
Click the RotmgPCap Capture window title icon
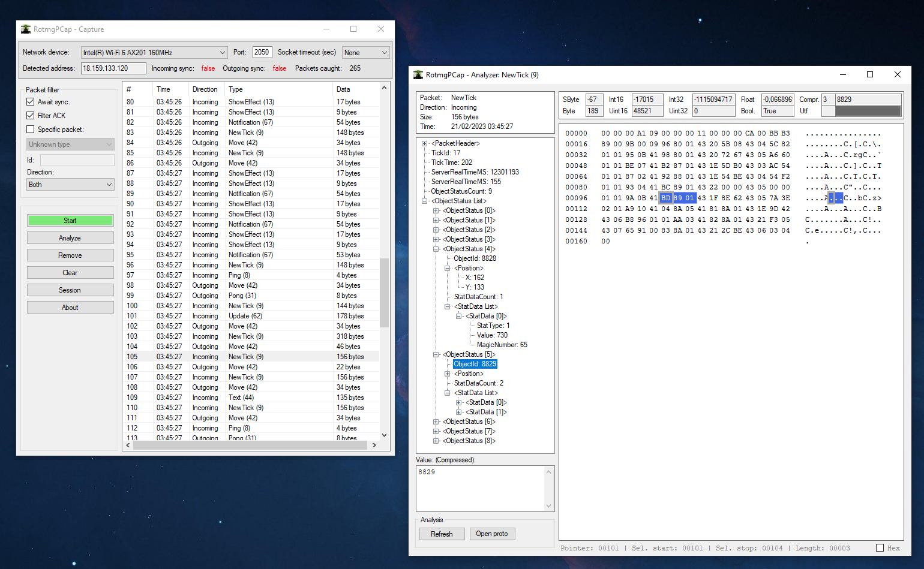[x=26, y=29]
